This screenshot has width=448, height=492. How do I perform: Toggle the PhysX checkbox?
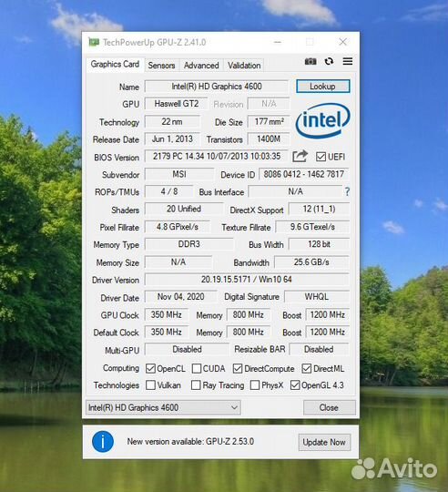[x=255, y=385]
